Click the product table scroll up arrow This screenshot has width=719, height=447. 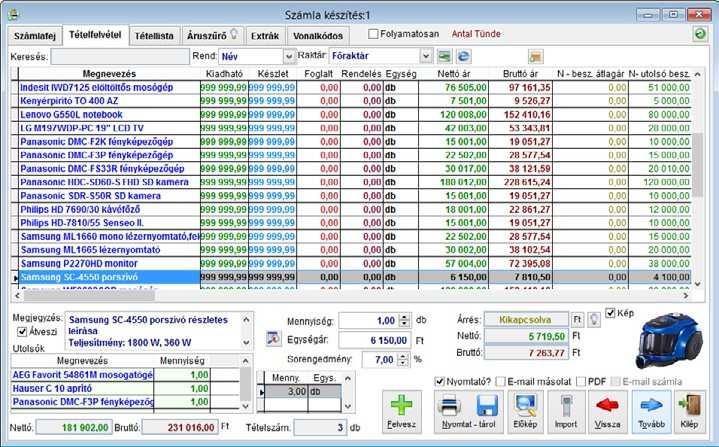click(697, 74)
